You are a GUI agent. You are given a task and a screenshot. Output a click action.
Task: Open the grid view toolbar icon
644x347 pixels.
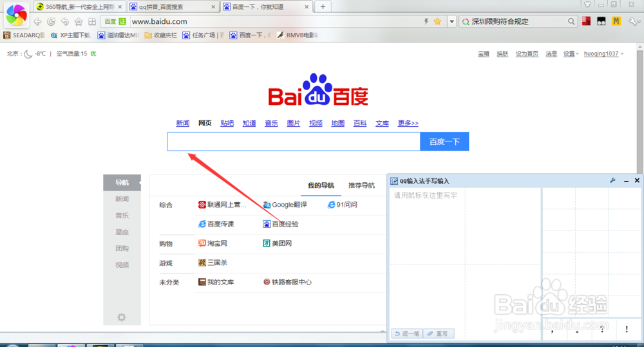[x=92, y=22]
